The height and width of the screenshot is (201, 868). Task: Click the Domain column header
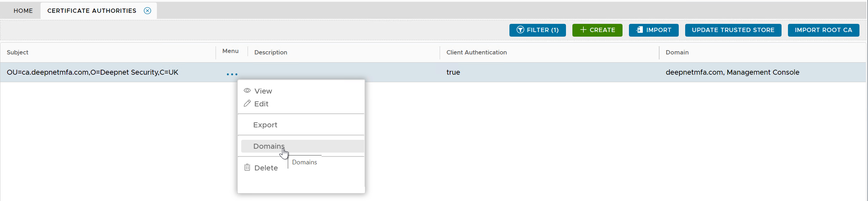point(677,52)
